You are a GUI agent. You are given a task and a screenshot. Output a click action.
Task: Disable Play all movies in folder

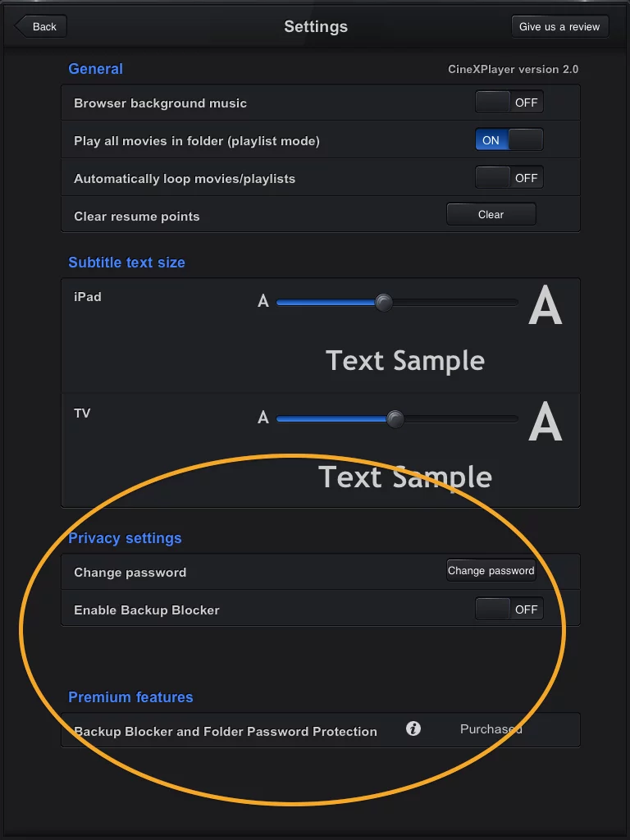[509, 140]
